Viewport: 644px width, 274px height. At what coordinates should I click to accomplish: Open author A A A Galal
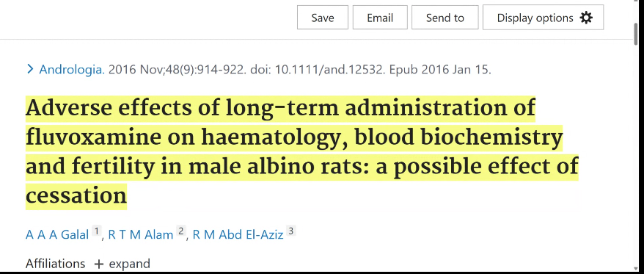point(57,234)
